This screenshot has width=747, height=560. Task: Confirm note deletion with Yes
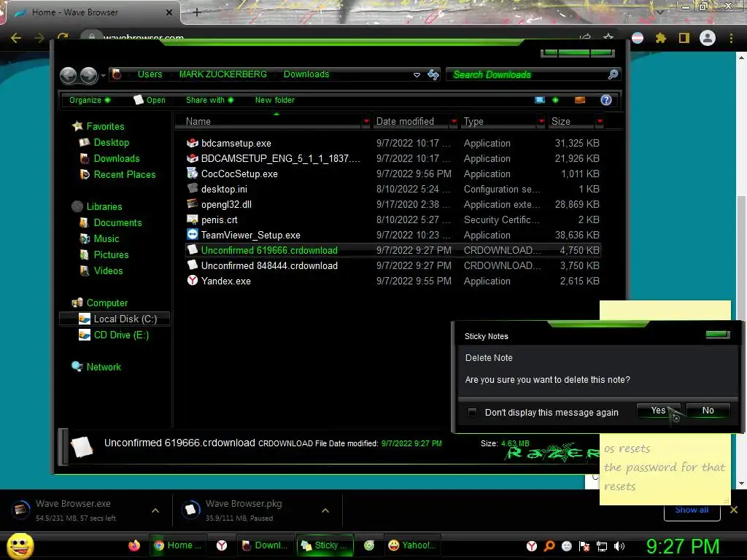point(659,411)
